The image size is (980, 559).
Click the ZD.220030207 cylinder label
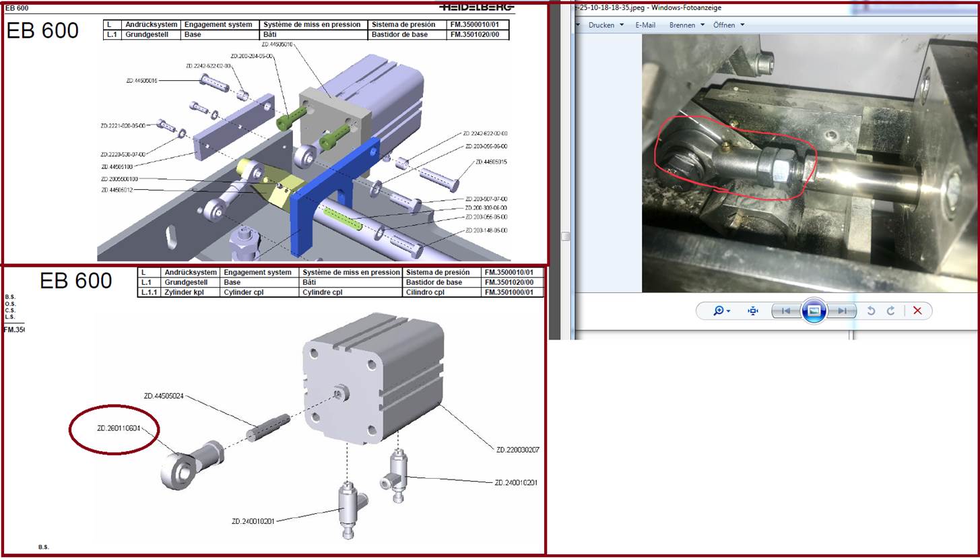click(x=517, y=450)
